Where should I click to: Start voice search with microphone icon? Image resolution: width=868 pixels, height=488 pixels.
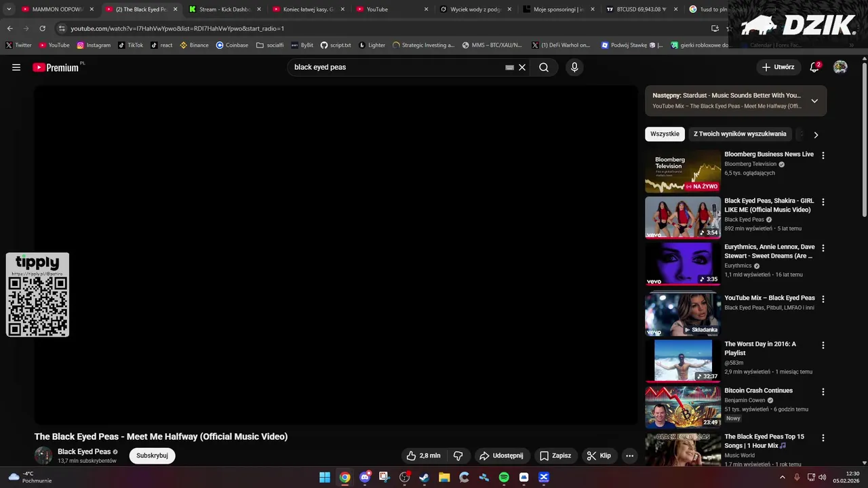point(574,67)
